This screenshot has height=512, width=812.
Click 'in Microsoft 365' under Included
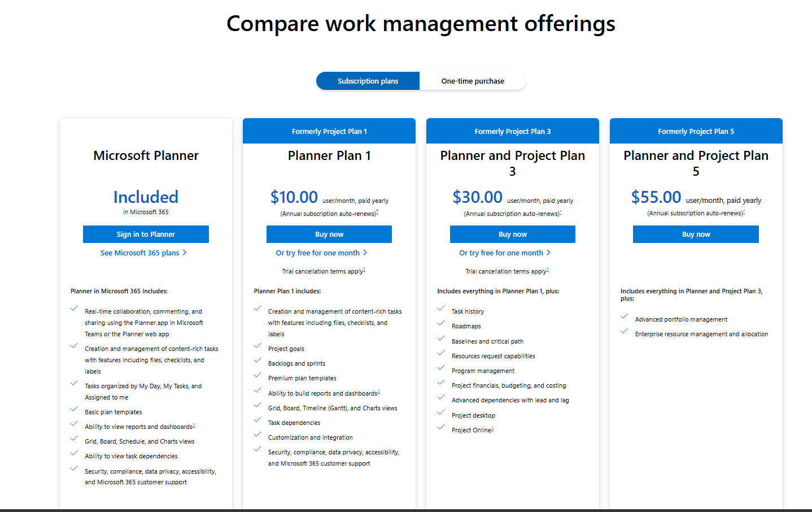(x=146, y=212)
